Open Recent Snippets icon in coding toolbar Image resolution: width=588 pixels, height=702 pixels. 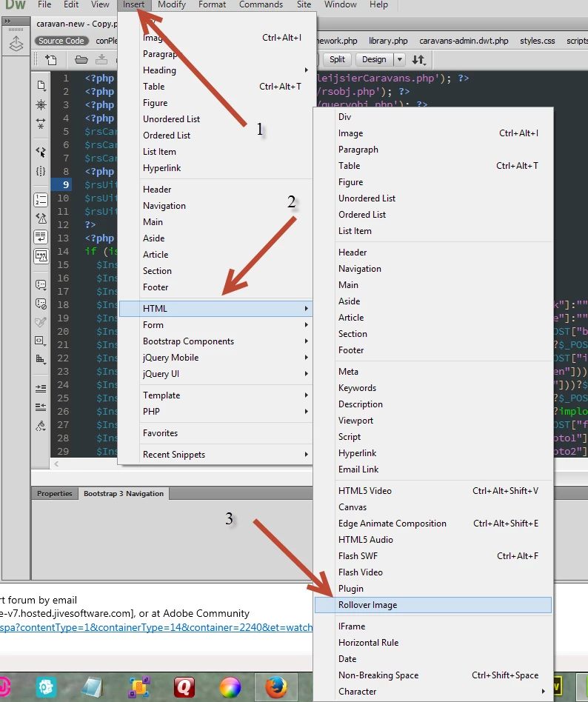click(x=41, y=341)
